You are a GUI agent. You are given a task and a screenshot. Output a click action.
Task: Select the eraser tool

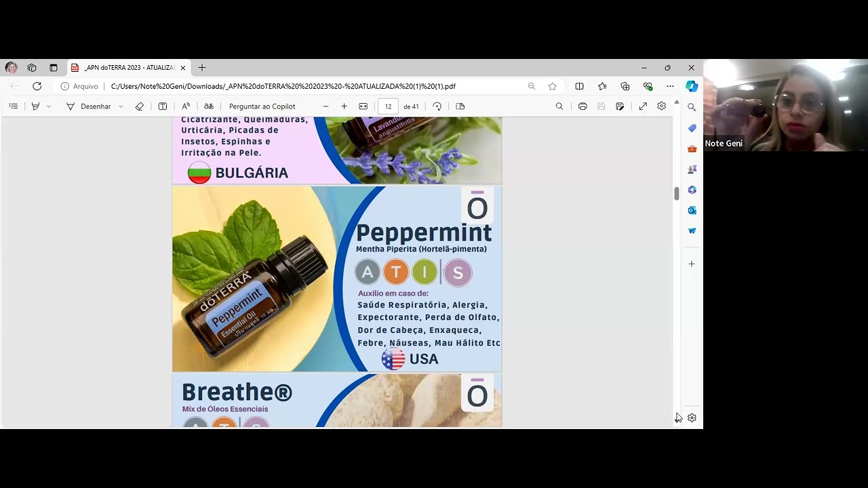pos(140,106)
